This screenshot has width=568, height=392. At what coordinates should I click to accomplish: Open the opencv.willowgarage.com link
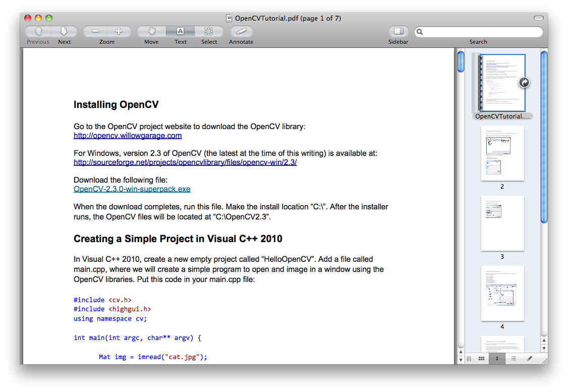[128, 136]
